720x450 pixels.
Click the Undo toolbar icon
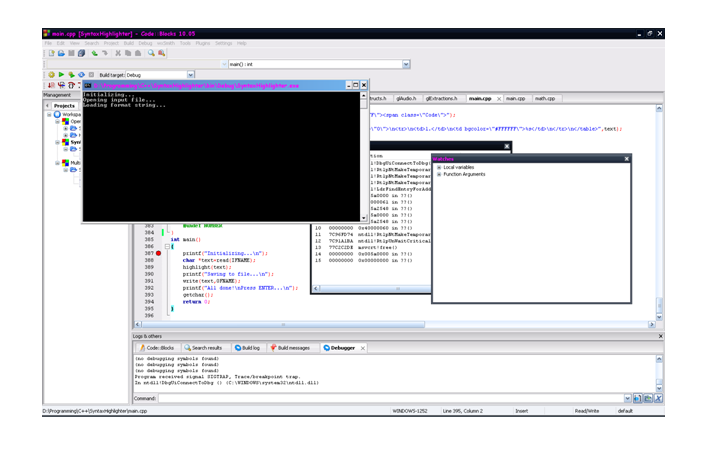(x=94, y=53)
